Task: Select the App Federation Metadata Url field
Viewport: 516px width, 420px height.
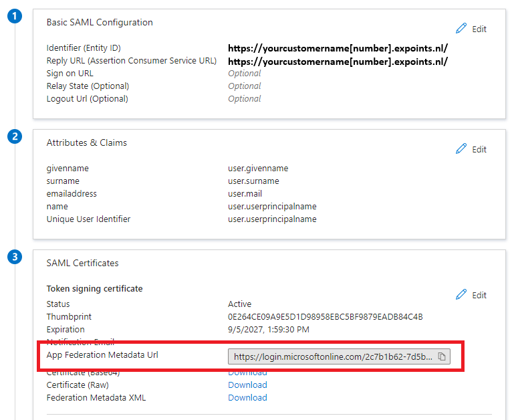Action: point(339,357)
